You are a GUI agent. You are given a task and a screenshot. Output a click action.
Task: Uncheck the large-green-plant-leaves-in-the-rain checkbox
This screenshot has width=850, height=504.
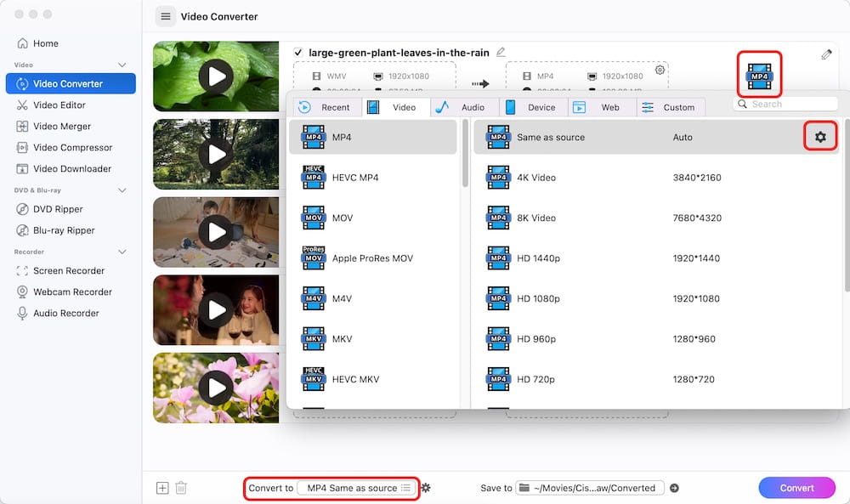click(x=297, y=52)
